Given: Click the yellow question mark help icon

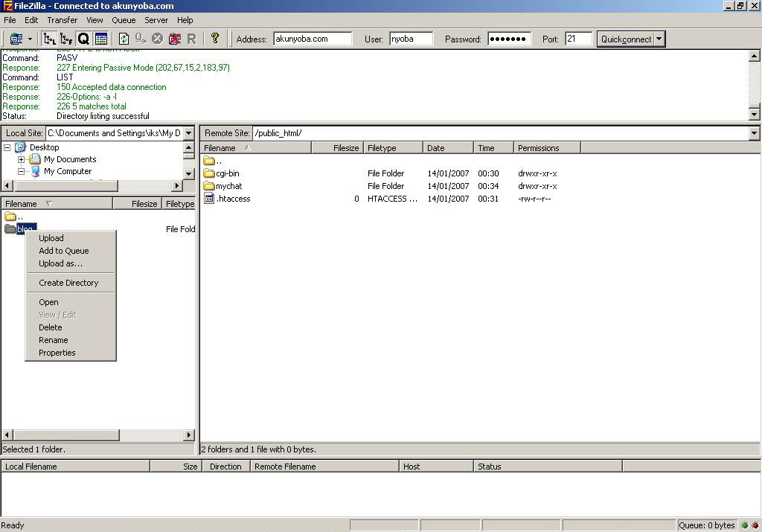Looking at the screenshot, I should (215, 39).
